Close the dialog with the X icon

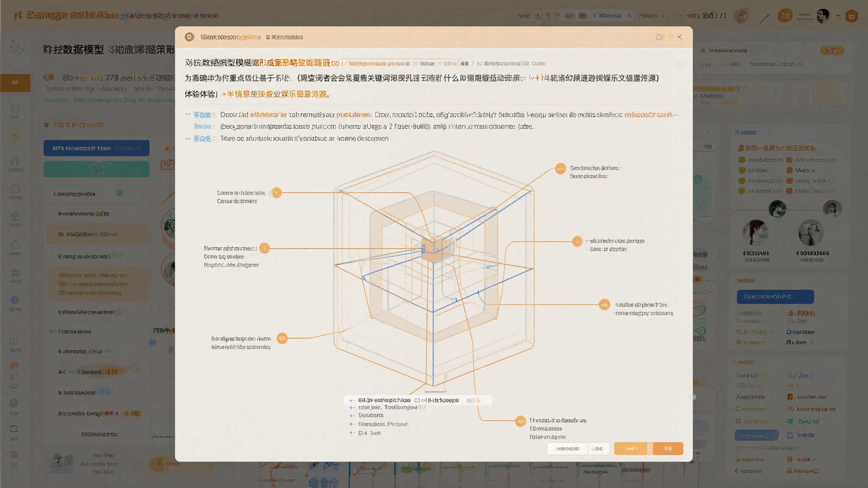tap(679, 37)
